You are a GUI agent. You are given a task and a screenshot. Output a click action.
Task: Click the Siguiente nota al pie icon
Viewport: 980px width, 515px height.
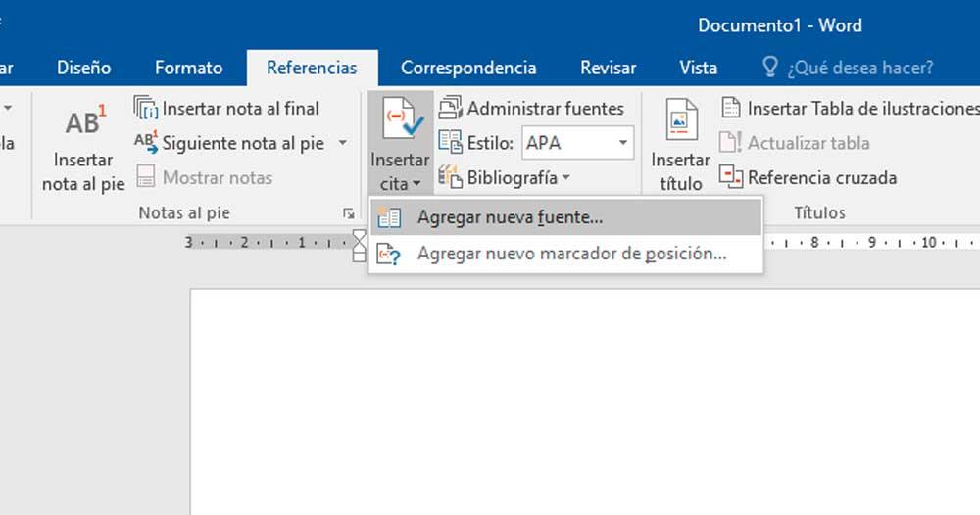coord(146,142)
